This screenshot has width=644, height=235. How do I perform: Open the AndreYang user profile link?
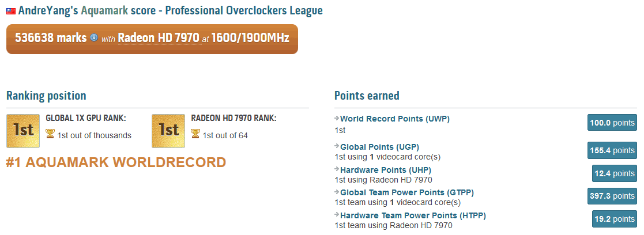[45, 10]
